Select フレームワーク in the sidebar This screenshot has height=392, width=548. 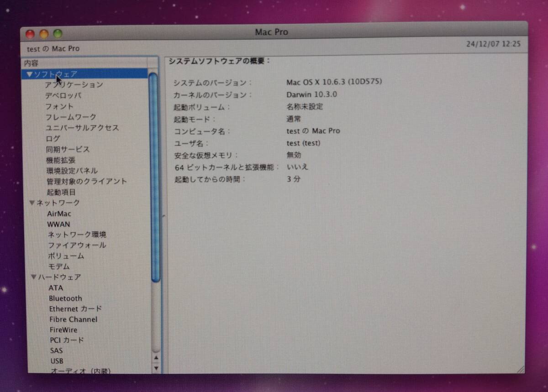(71, 117)
